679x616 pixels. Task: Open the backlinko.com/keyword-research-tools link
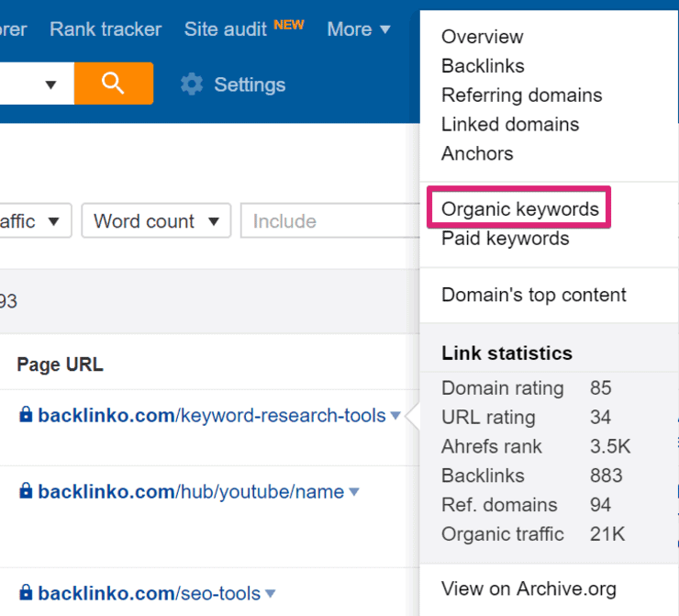click(211, 416)
